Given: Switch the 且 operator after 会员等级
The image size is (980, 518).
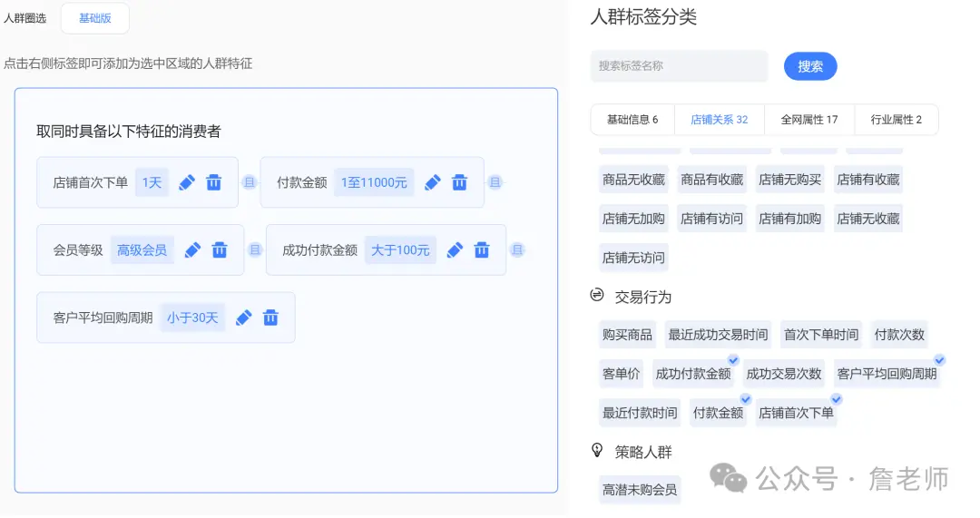Looking at the screenshot, I should click(x=255, y=250).
